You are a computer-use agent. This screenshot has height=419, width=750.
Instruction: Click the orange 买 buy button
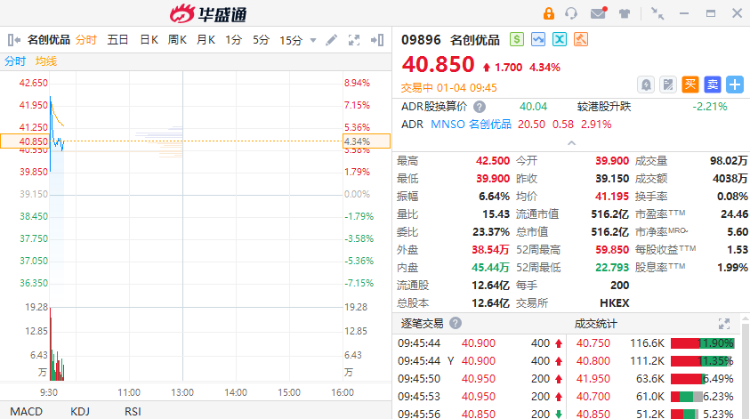point(690,85)
